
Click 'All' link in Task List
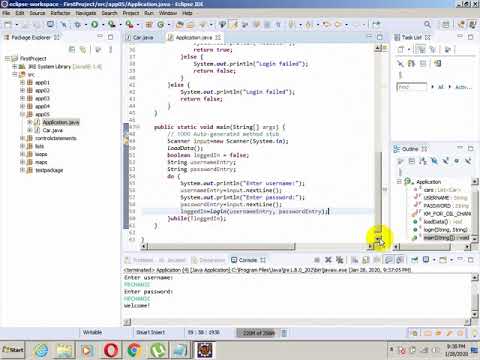point(441,87)
